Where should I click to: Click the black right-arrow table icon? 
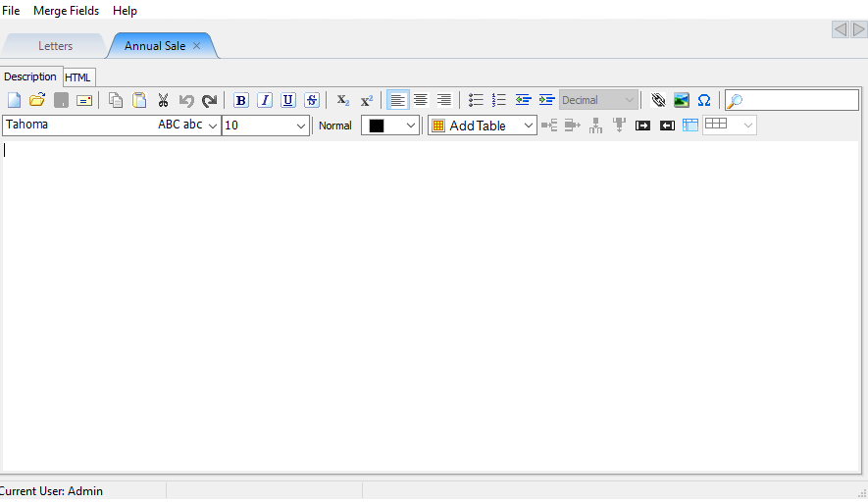(x=642, y=126)
